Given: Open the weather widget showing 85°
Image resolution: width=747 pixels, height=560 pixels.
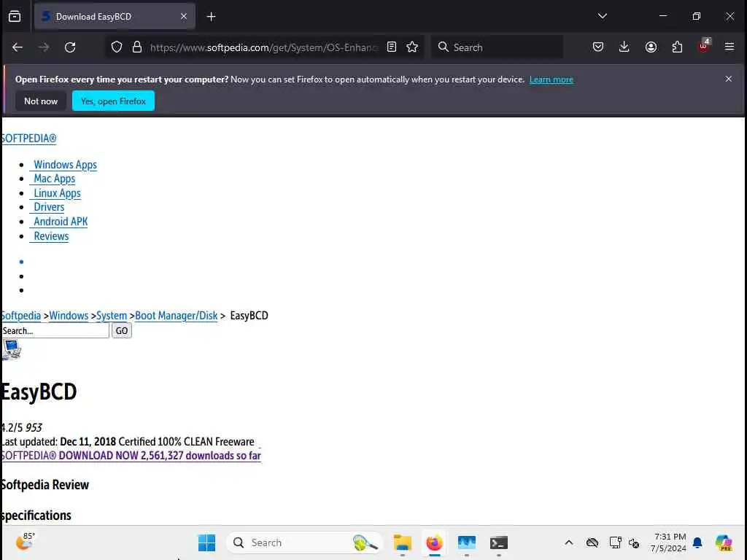Looking at the screenshot, I should (26, 542).
